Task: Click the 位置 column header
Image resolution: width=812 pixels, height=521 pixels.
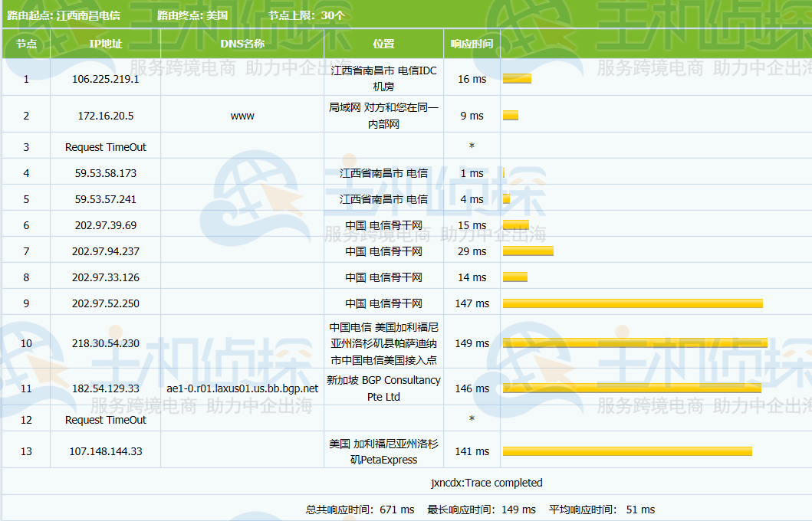Action: coord(384,44)
